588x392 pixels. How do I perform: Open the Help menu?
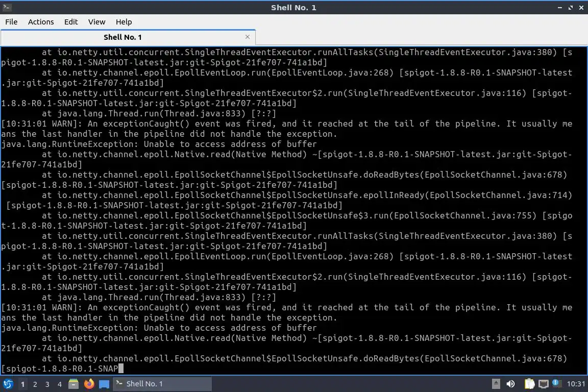click(x=124, y=22)
